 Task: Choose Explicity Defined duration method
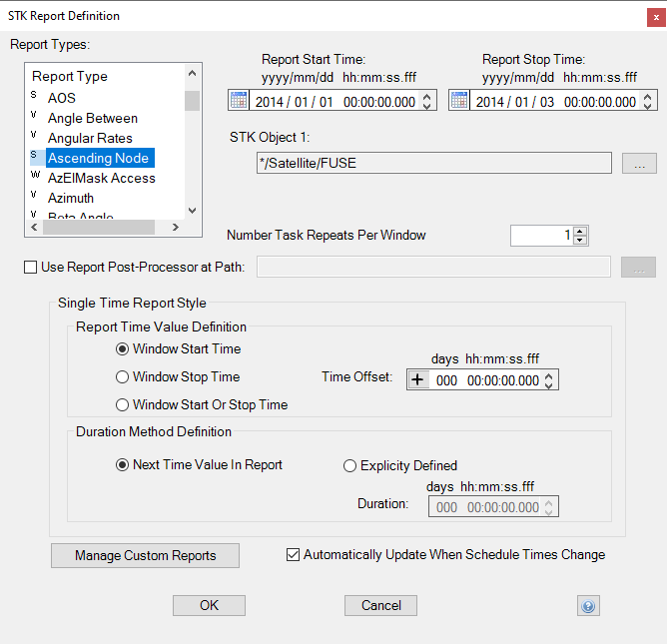tap(349, 465)
